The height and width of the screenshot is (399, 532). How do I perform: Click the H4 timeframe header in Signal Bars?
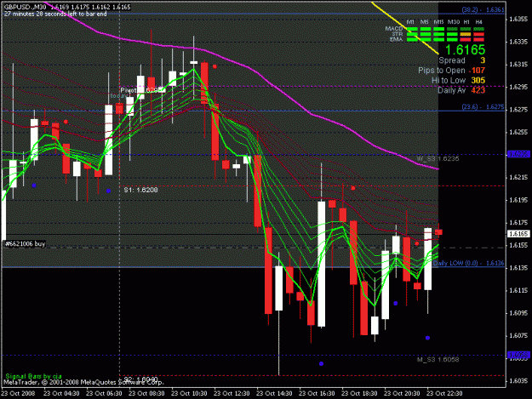pyautogui.click(x=478, y=22)
